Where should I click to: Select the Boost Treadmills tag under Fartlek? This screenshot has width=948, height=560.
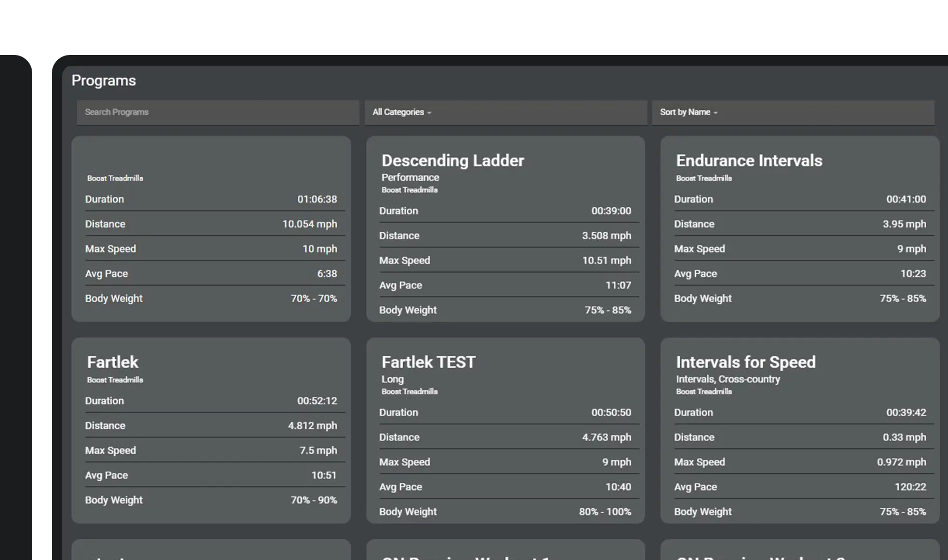point(115,380)
